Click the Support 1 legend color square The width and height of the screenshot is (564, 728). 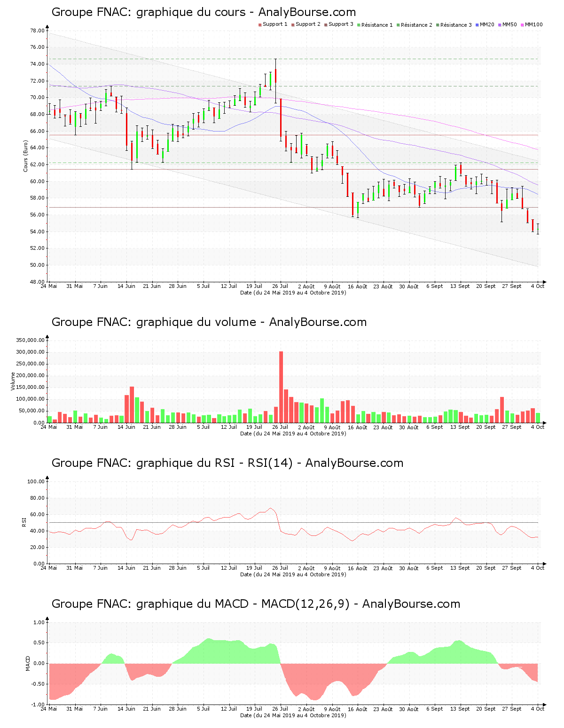(x=260, y=24)
